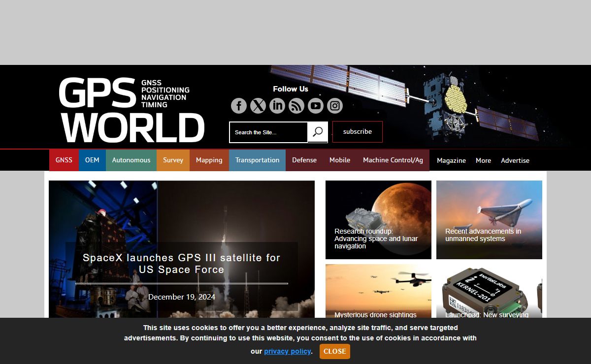Click the Follow Us heading text
Screen dimensions: 591x364
[x=291, y=89]
